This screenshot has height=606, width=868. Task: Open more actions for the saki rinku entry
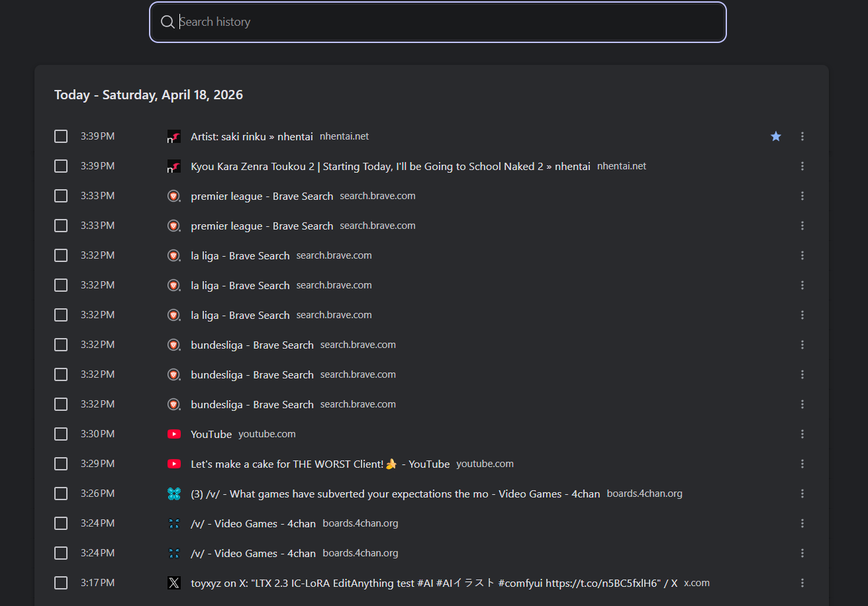tap(802, 136)
